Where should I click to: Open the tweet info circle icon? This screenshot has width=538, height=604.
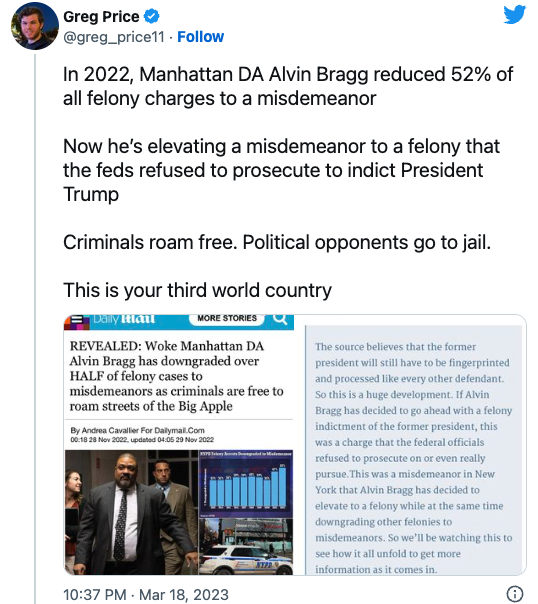[515, 593]
